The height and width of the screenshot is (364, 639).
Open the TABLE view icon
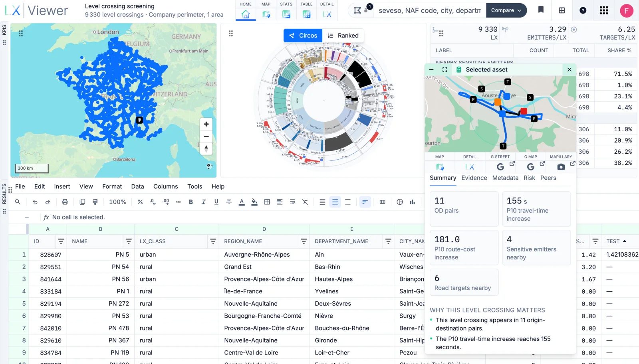[x=306, y=14]
